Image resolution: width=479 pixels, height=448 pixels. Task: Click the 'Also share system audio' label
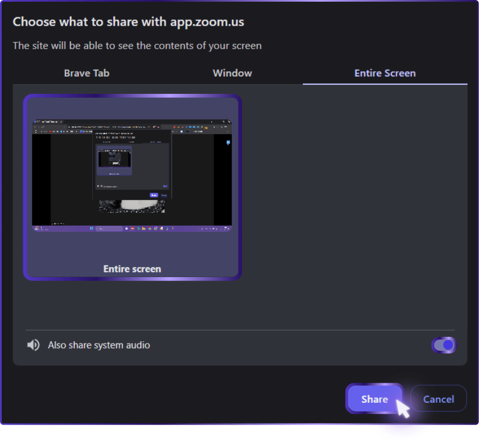pos(99,345)
